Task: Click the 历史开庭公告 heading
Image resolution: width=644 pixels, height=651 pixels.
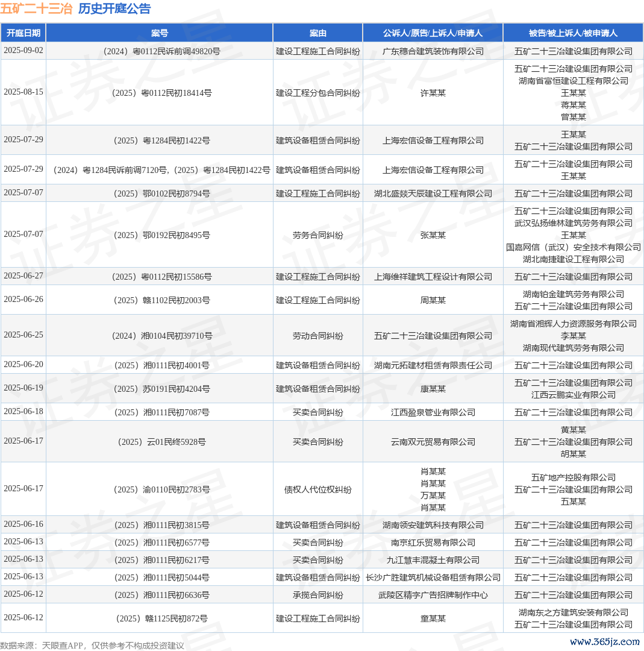Action: [114, 8]
